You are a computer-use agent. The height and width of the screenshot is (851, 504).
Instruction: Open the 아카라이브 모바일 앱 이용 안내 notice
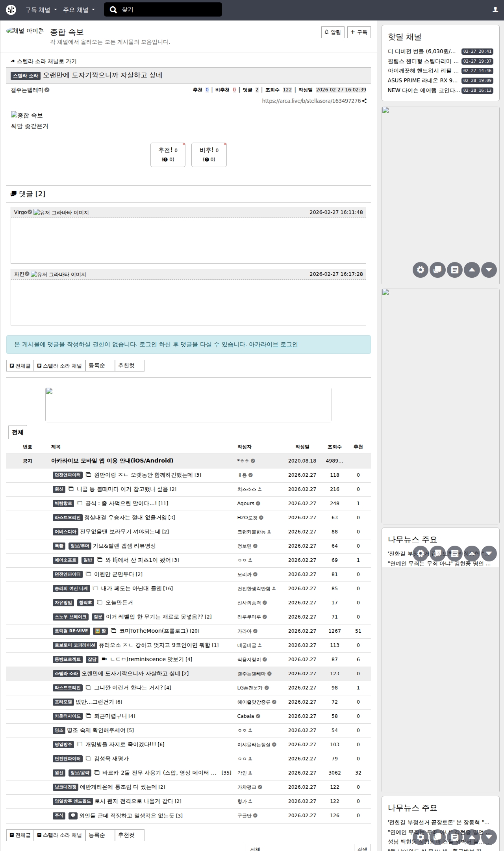click(112, 461)
